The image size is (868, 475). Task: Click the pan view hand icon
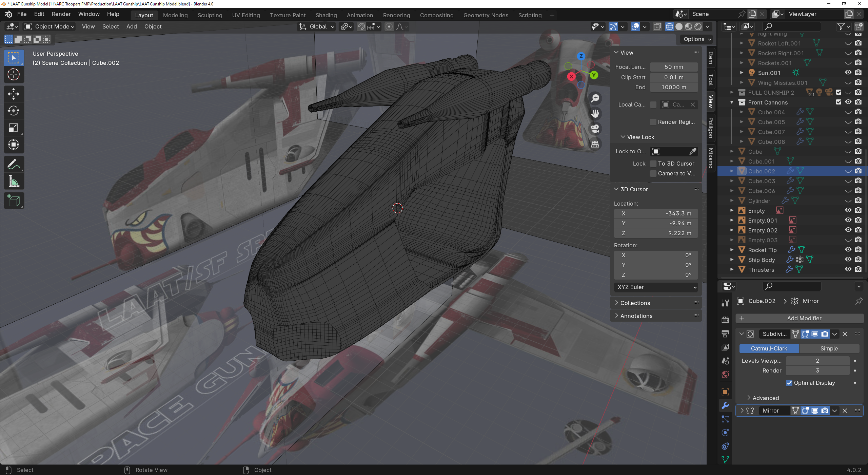595,114
